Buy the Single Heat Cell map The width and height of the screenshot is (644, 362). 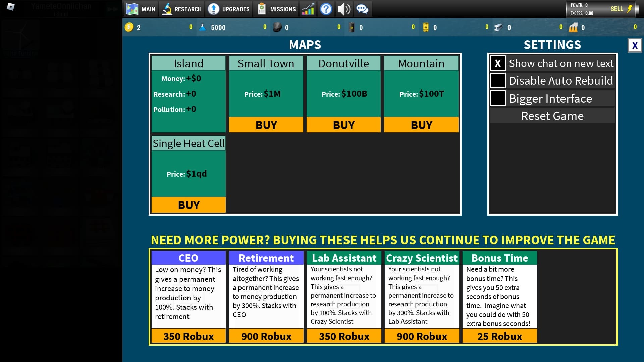(x=189, y=205)
